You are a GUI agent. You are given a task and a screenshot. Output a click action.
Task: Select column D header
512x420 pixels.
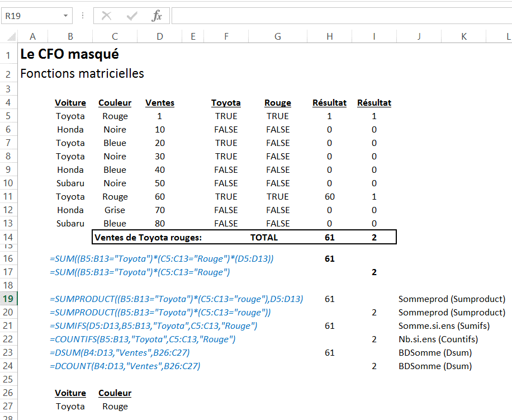[x=160, y=37]
